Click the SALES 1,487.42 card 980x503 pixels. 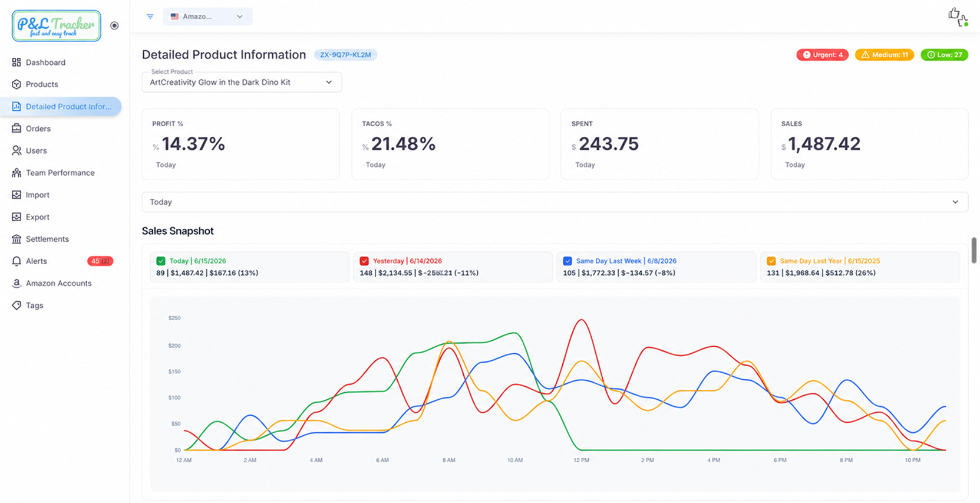click(x=869, y=144)
